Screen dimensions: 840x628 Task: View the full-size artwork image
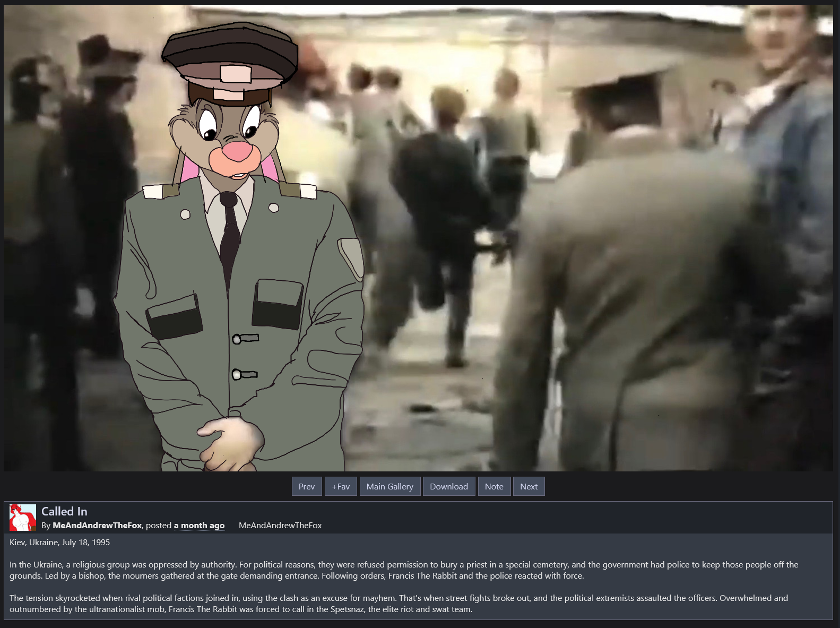click(x=418, y=238)
